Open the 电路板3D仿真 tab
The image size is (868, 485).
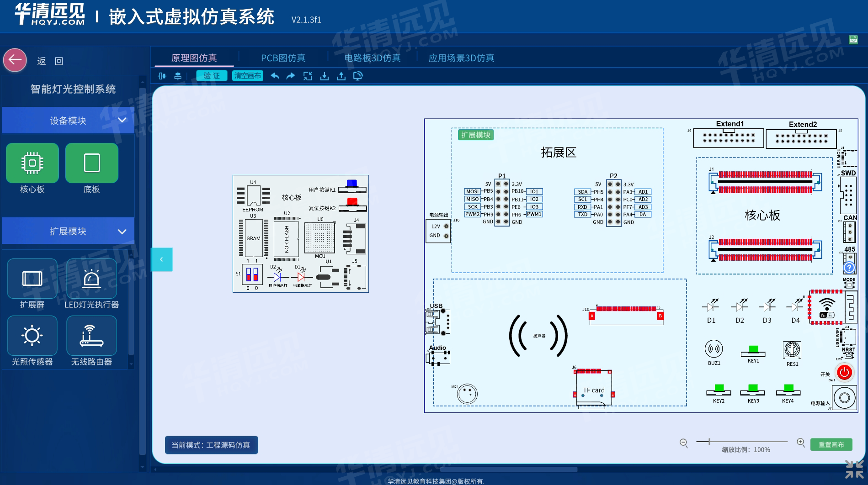coord(372,58)
